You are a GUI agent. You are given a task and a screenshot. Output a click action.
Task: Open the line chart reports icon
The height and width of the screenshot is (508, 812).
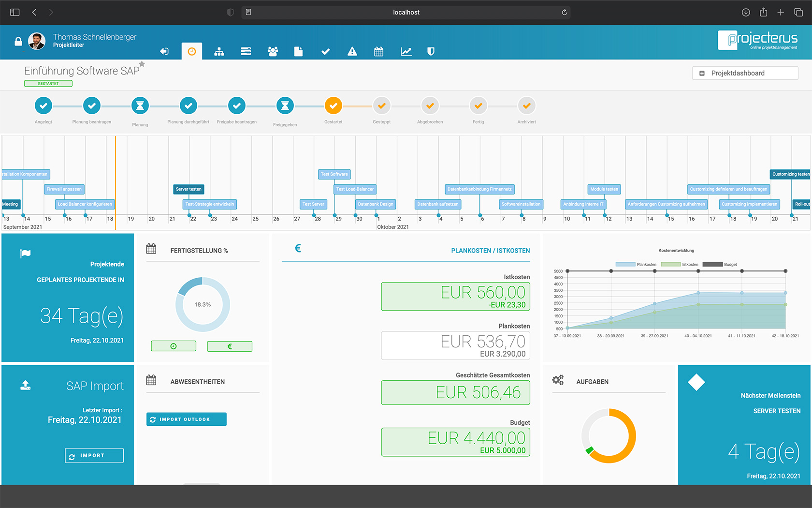pyautogui.click(x=406, y=51)
